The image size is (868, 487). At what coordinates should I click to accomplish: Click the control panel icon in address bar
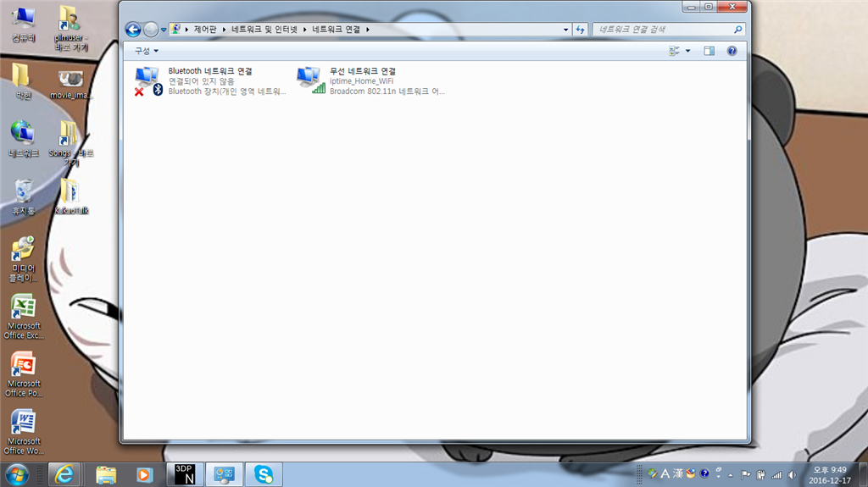coord(175,30)
